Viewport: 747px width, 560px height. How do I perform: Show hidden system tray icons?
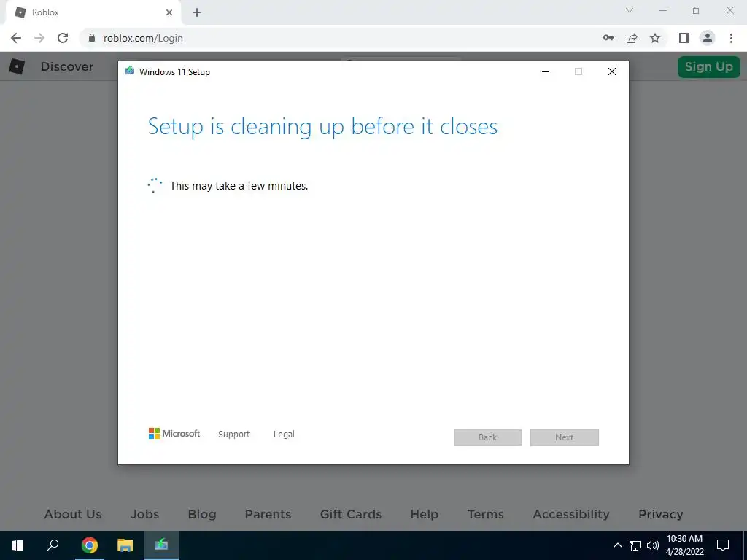click(x=617, y=545)
